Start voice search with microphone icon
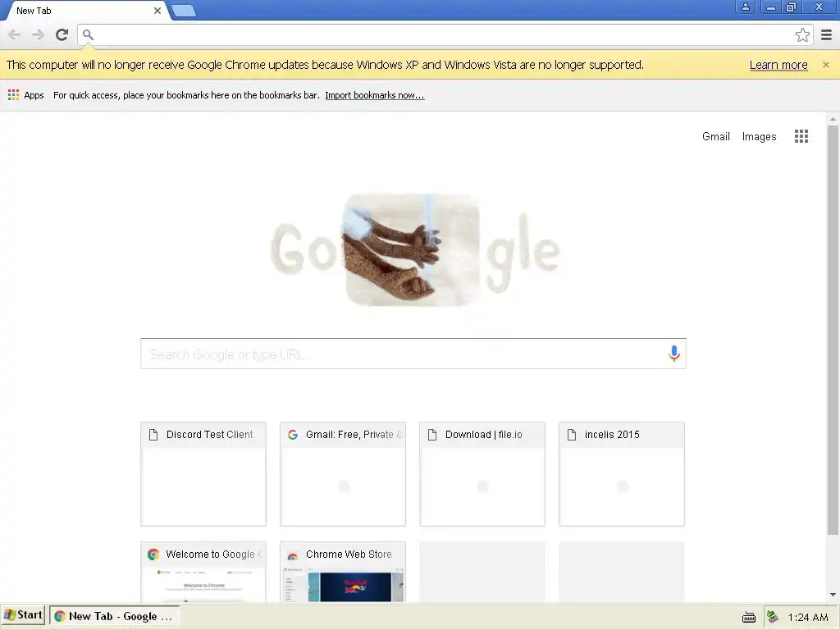Viewport: 840px width, 630px height. pyautogui.click(x=674, y=354)
